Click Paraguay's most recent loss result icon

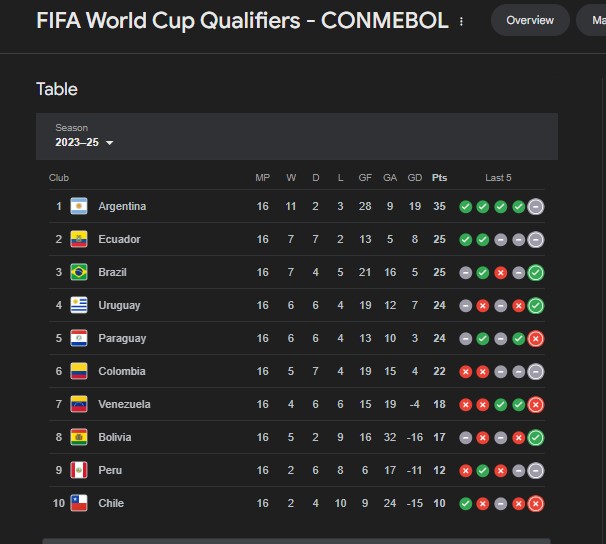tap(536, 339)
